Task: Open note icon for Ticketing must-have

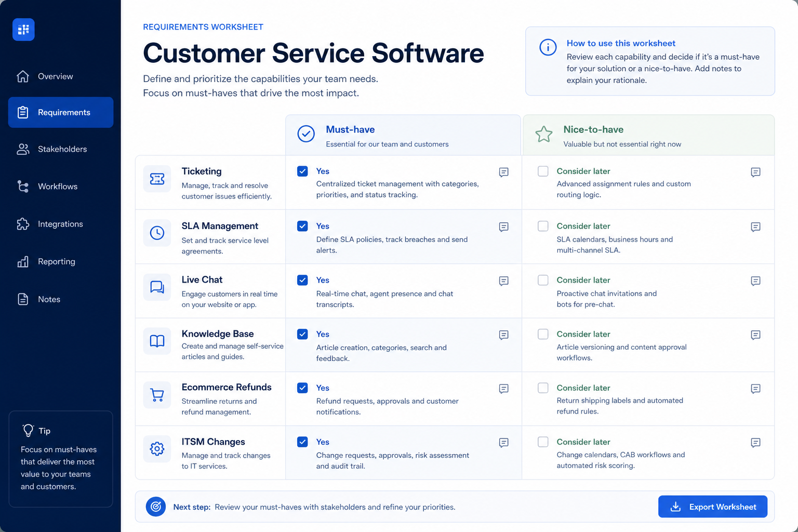Action: (x=503, y=172)
